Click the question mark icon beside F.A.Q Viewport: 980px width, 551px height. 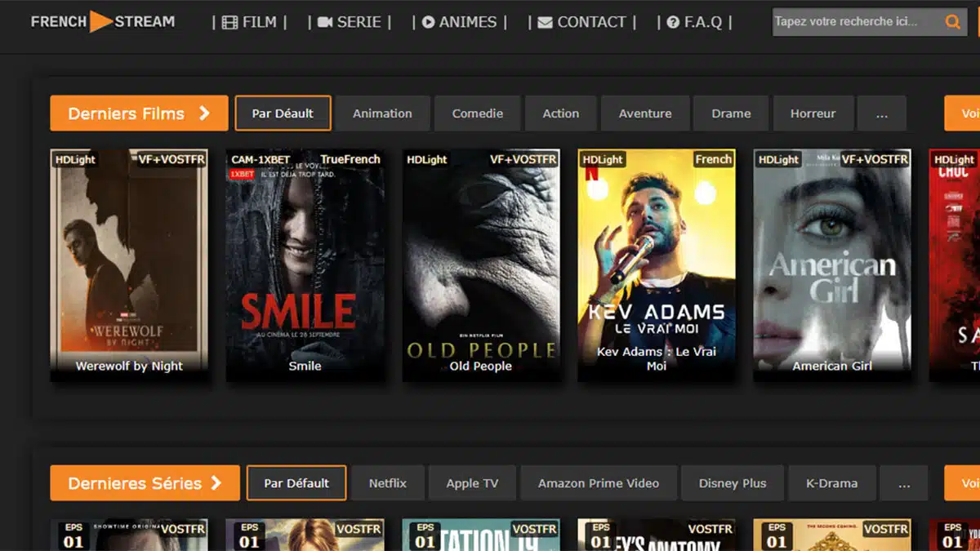[x=673, y=22]
